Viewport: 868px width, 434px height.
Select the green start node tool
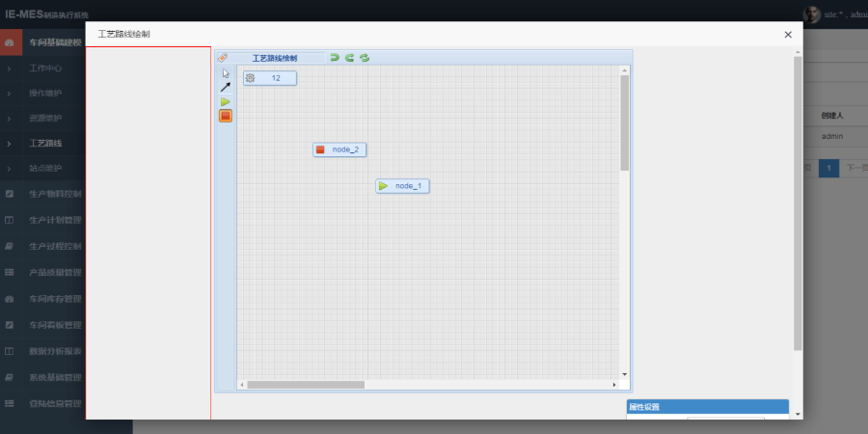(226, 102)
